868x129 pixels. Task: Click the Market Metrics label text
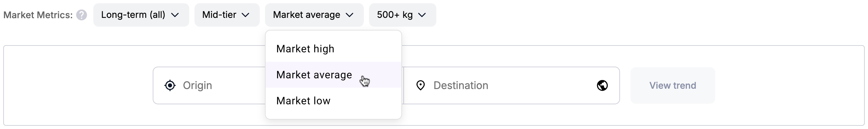38,15
